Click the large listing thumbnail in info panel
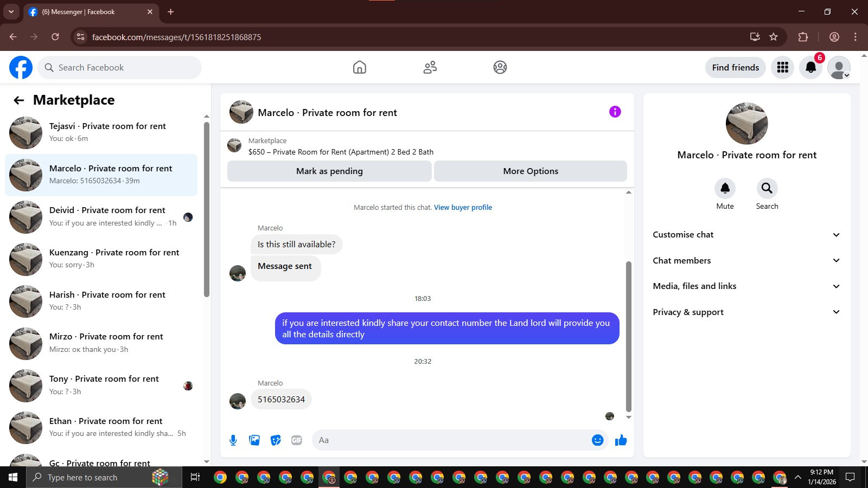868x488 pixels. 746,124
